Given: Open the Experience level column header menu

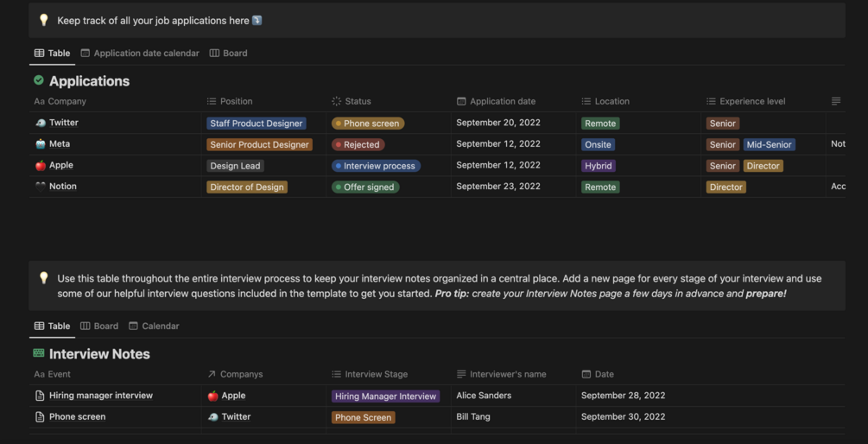Looking at the screenshot, I should point(751,101).
